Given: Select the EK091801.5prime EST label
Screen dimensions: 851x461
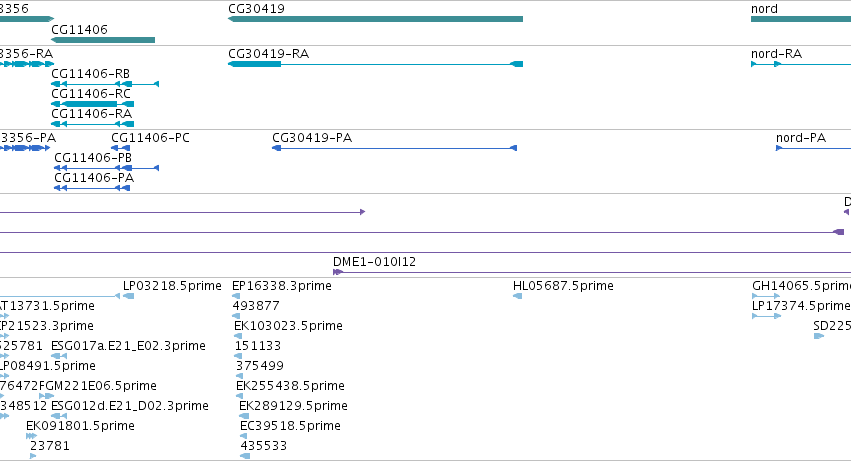Looking at the screenshot, I should coord(80,426).
